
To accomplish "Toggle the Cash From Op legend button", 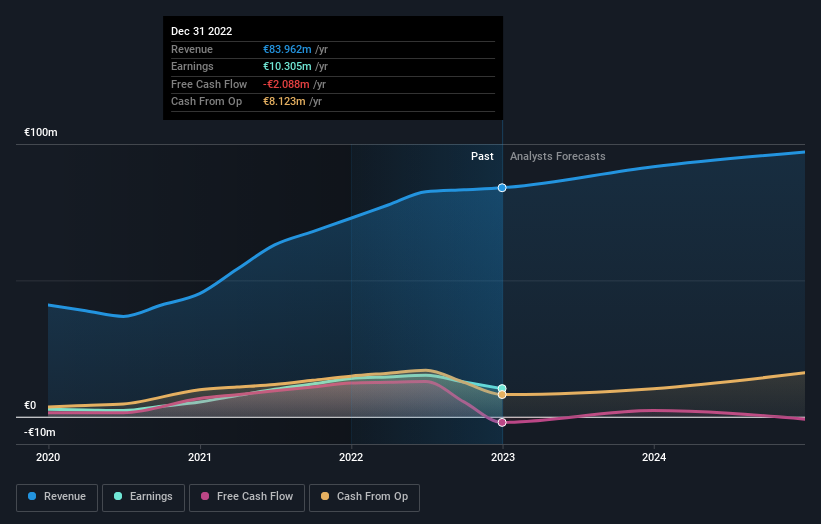I will [364, 497].
